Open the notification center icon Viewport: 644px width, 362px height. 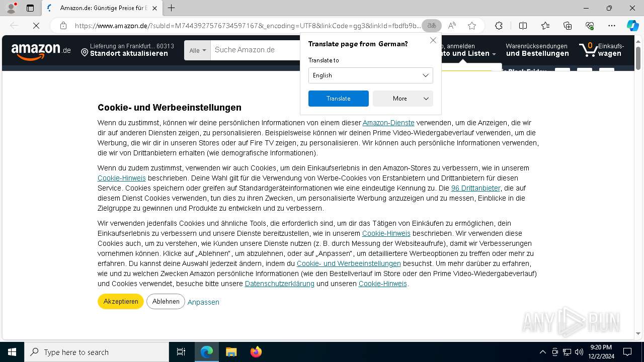[627, 352]
